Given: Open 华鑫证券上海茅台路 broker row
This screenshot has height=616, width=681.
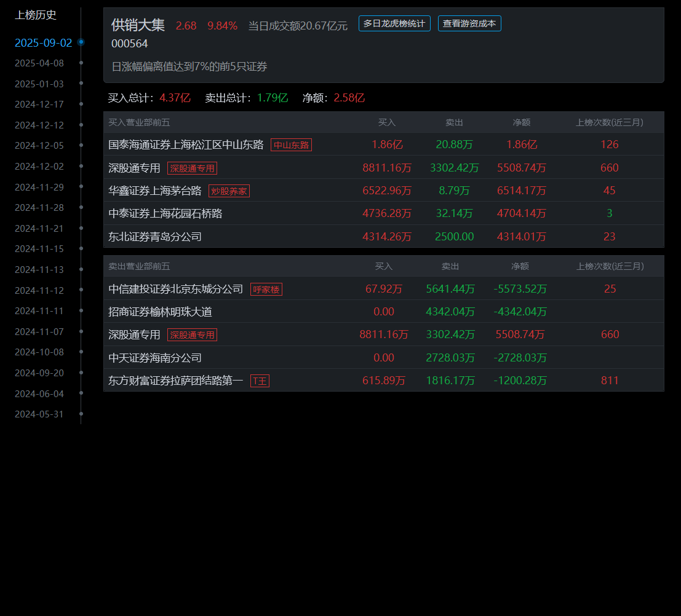Looking at the screenshot, I should 383,191.
